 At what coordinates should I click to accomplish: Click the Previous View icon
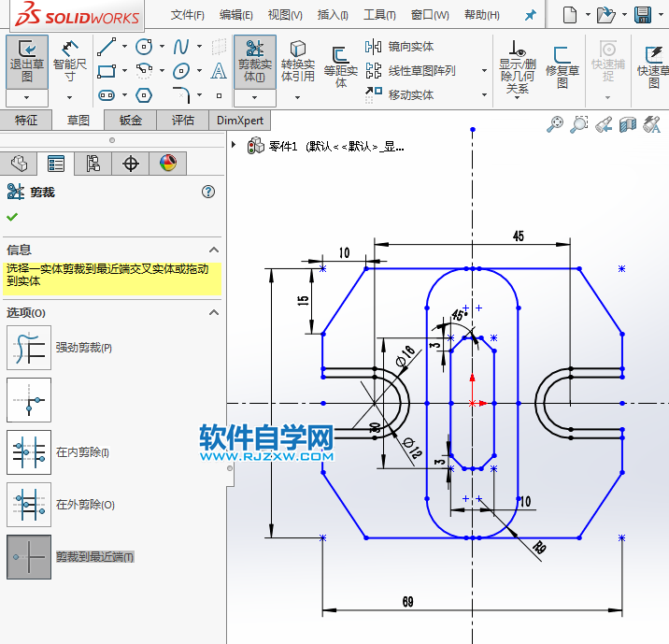point(604,124)
